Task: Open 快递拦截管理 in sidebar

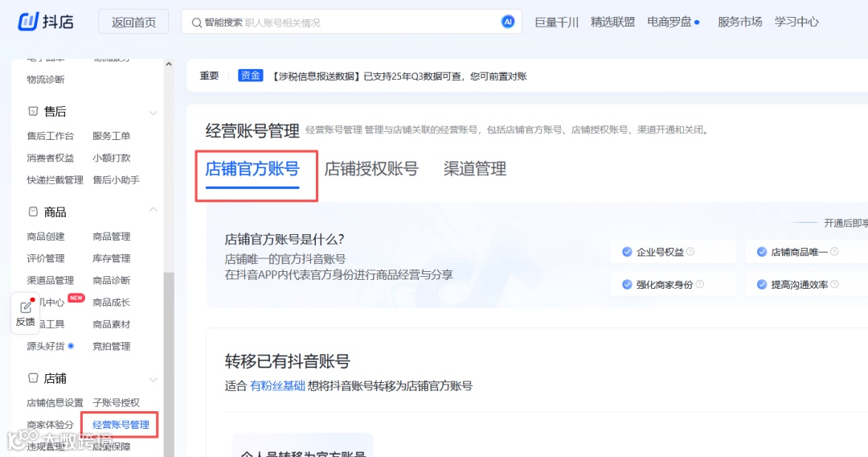Action: 55,180
